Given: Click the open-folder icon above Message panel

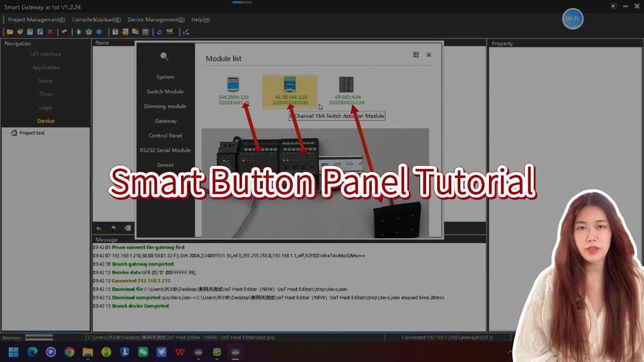Looking at the screenshot, I should tap(100, 228).
